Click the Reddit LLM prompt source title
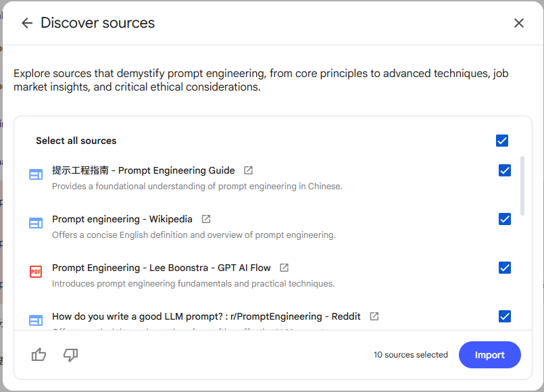 [206, 316]
